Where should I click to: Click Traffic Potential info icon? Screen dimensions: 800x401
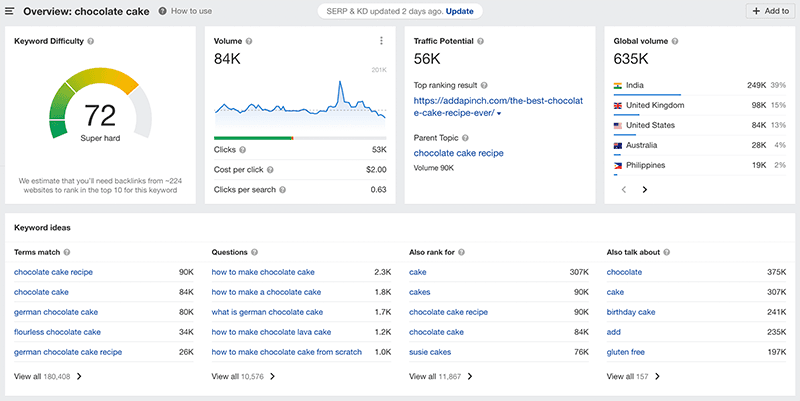coord(481,41)
